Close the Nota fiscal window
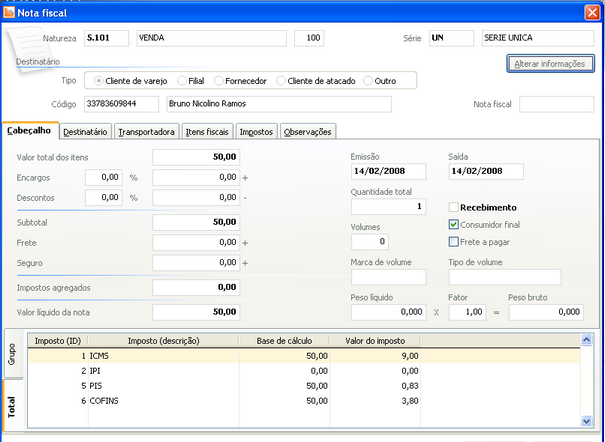Viewport: 605px width, 442px height. pos(592,13)
